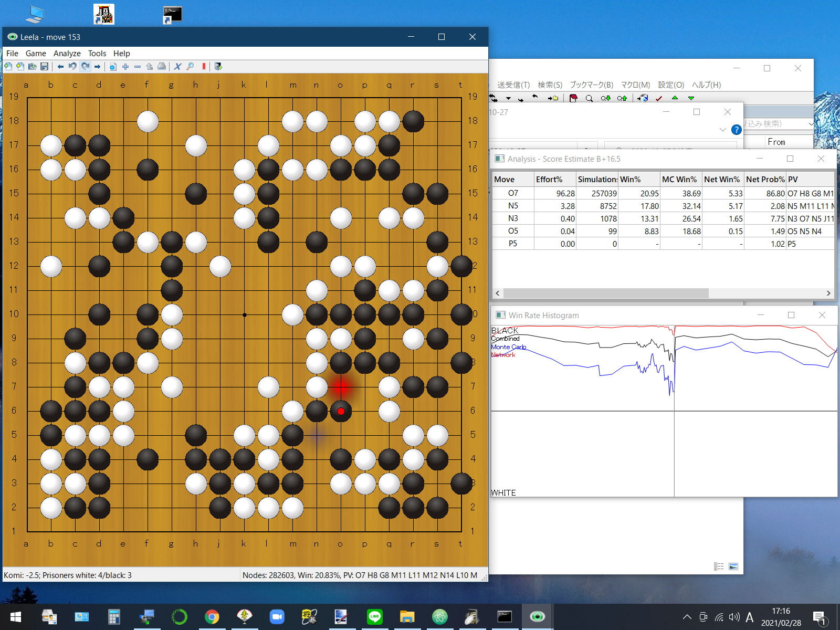Image resolution: width=840 pixels, height=630 pixels.
Task: Click the blue X toolbar icon
Action: tap(177, 67)
